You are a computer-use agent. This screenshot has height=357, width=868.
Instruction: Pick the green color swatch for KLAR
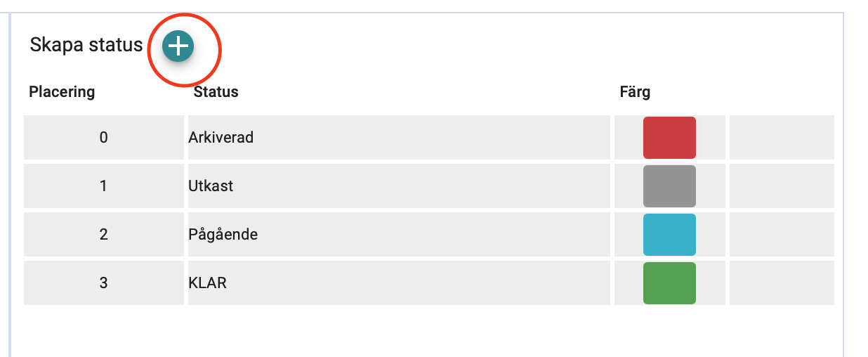pyautogui.click(x=669, y=283)
